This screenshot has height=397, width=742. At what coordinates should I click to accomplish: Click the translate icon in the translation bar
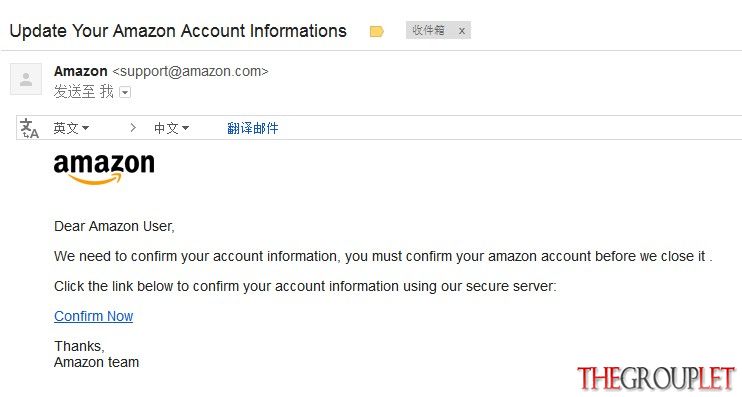pyautogui.click(x=29, y=128)
